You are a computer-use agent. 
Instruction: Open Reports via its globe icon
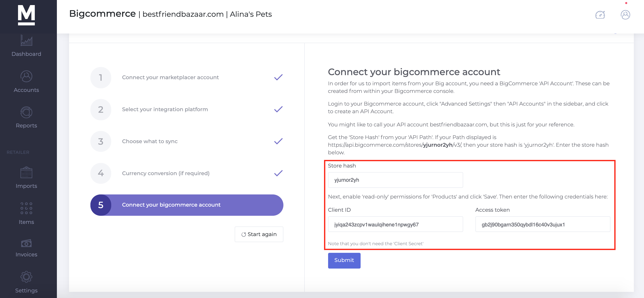[26, 112]
